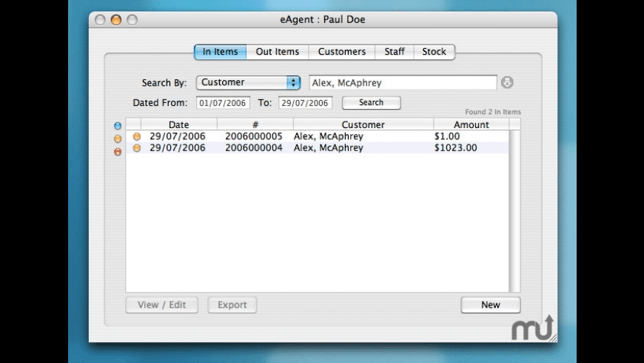The image size is (644, 363).
Task: Click the Dated From field 01/07/2006
Action: (x=223, y=103)
